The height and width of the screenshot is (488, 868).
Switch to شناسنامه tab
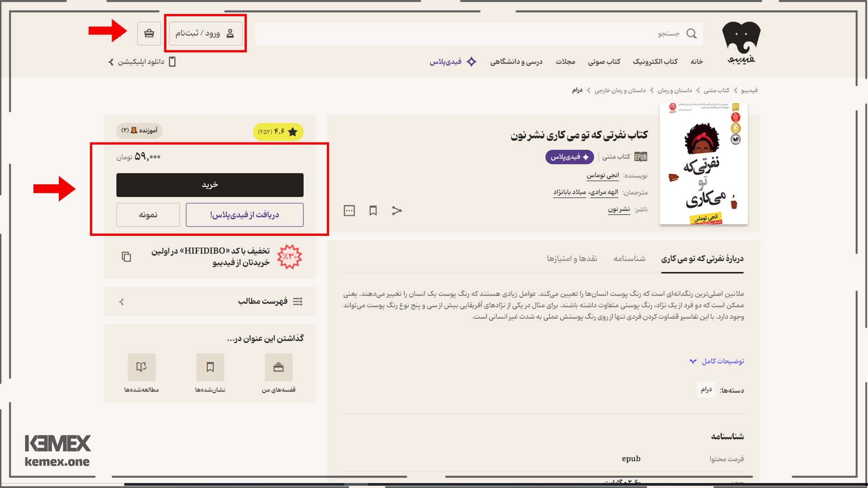tap(629, 258)
